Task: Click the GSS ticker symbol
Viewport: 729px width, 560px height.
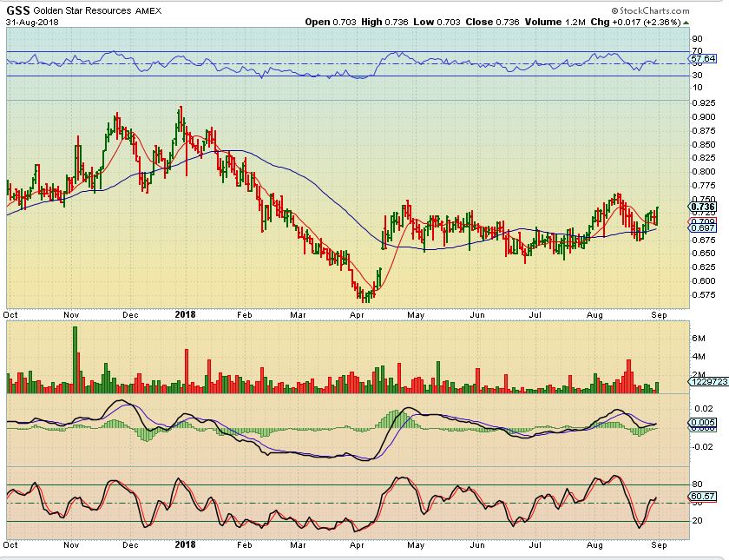Action: [18, 10]
